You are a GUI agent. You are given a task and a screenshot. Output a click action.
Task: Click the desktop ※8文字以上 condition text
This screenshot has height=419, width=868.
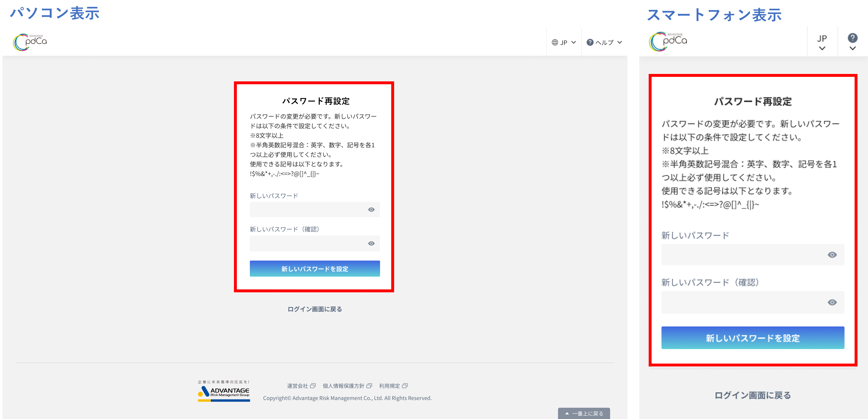(267, 135)
